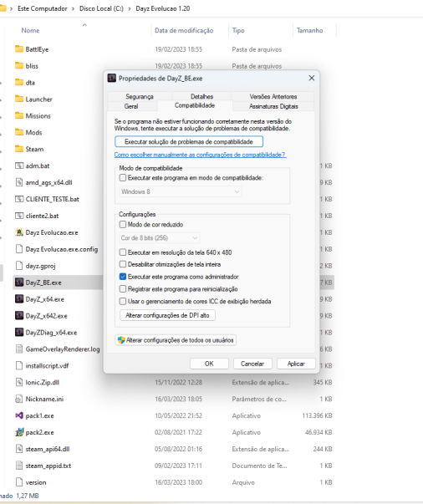Click the pack1.exe Visual Studio icon
The image size is (423, 504).
coord(19,415)
